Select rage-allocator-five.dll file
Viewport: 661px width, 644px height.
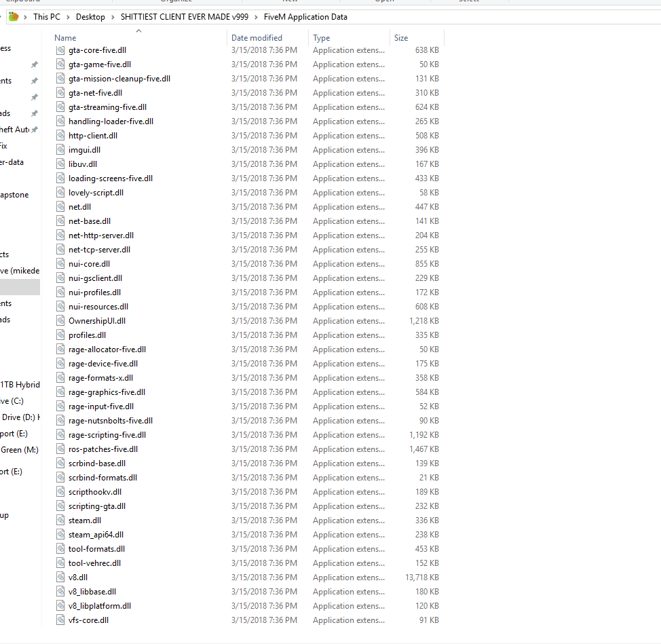coord(107,349)
